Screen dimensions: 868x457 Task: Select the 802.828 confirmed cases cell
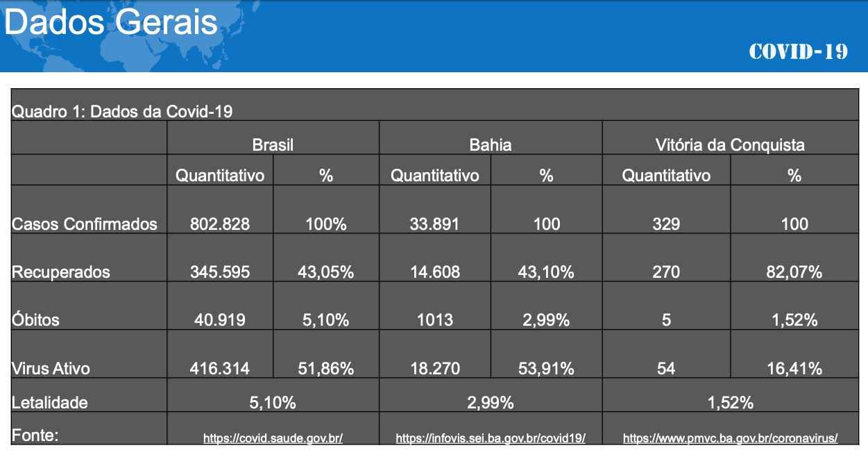(x=220, y=224)
